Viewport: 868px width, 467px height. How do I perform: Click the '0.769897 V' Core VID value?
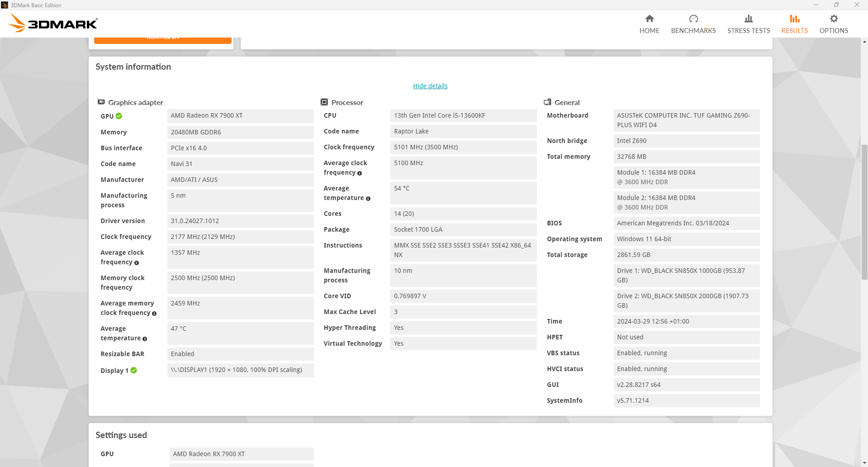tap(463, 296)
